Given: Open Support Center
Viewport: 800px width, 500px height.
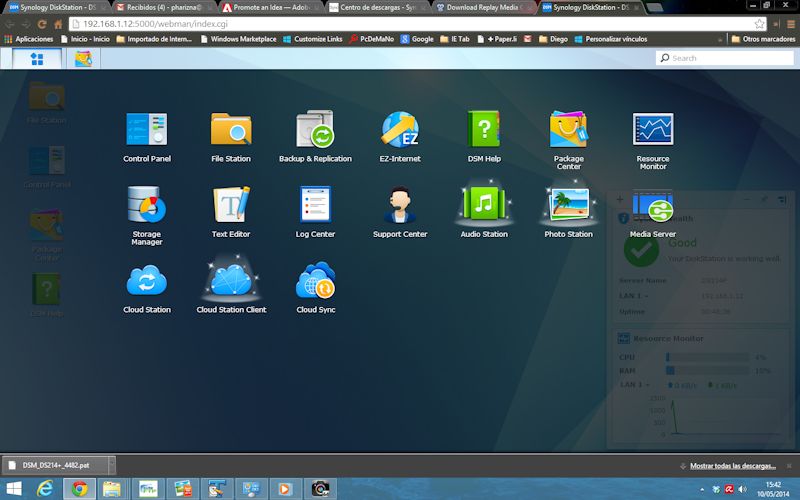Looking at the screenshot, I should 400,205.
